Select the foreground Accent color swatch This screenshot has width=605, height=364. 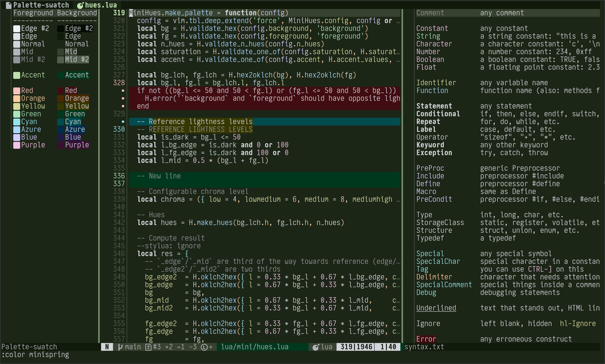tap(17, 75)
